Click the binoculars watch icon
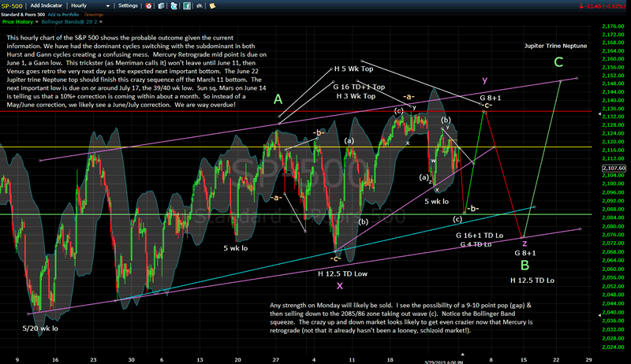This screenshot has height=364, width=631. click(200, 6)
